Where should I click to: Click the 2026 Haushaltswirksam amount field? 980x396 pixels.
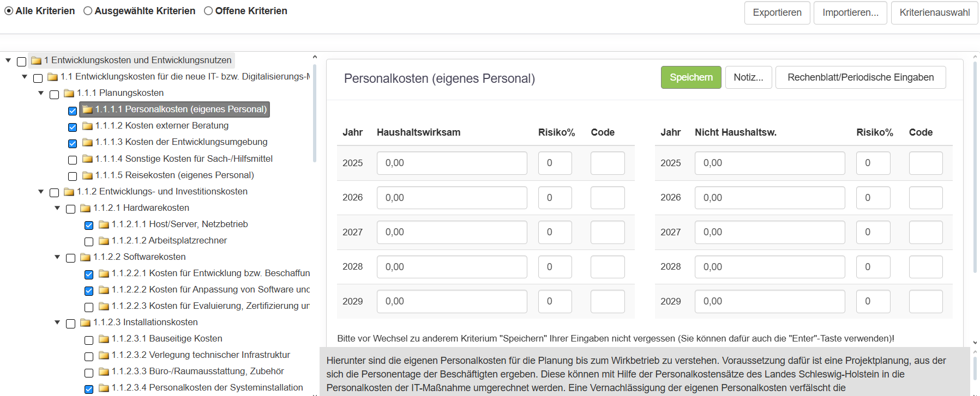tap(452, 198)
